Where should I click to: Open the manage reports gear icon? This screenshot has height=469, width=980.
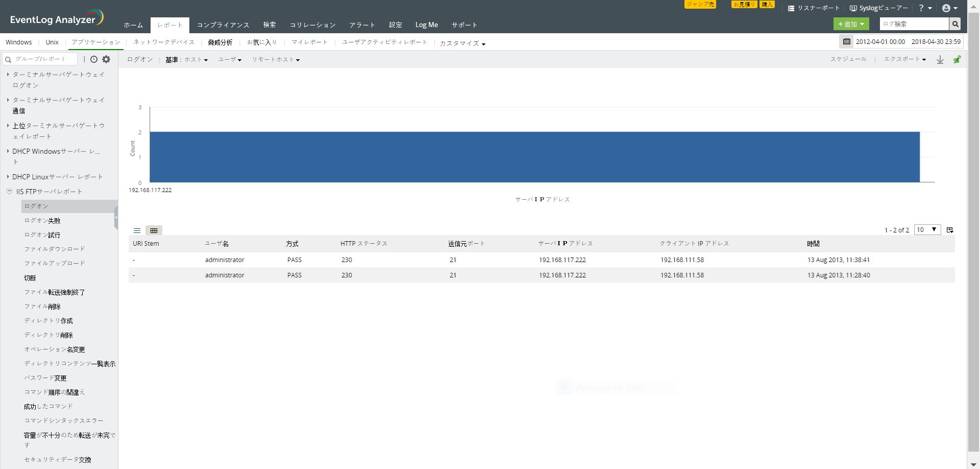tap(106, 59)
